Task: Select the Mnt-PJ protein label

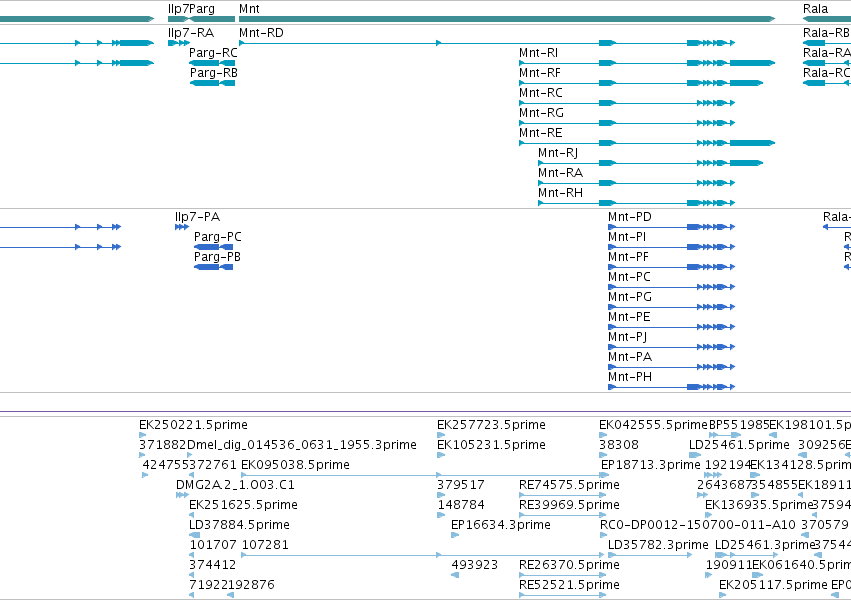Action: click(x=627, y=337)
